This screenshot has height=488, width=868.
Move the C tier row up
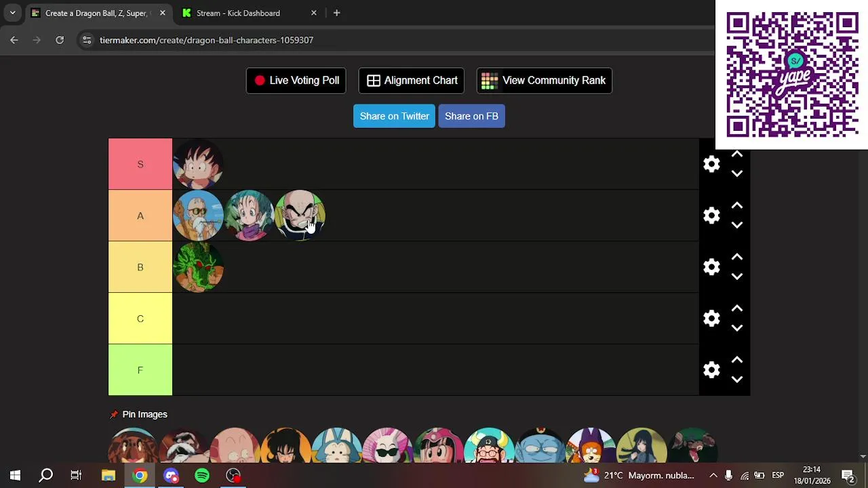pos(737,309)
